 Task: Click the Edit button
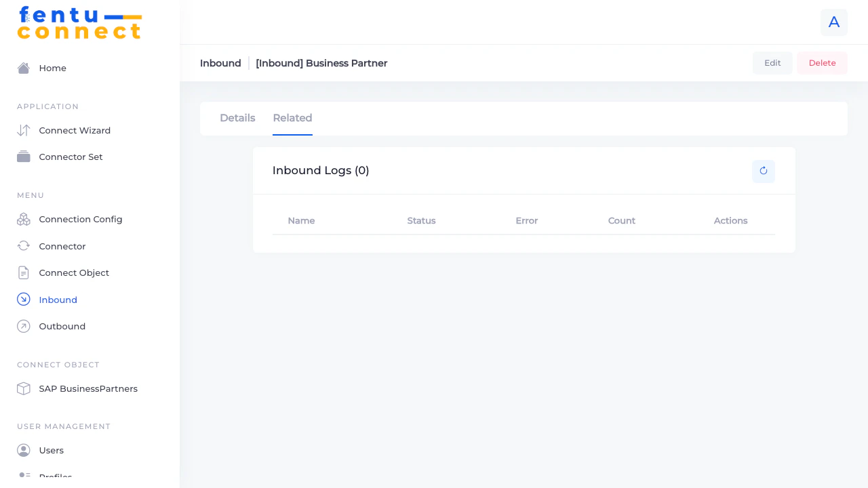[x=772, y=62]
